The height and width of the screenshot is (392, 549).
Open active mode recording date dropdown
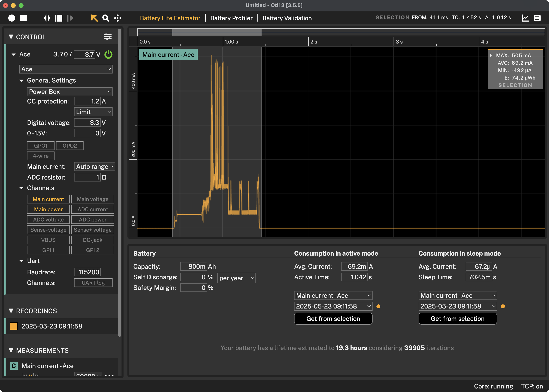click(333, 306)
